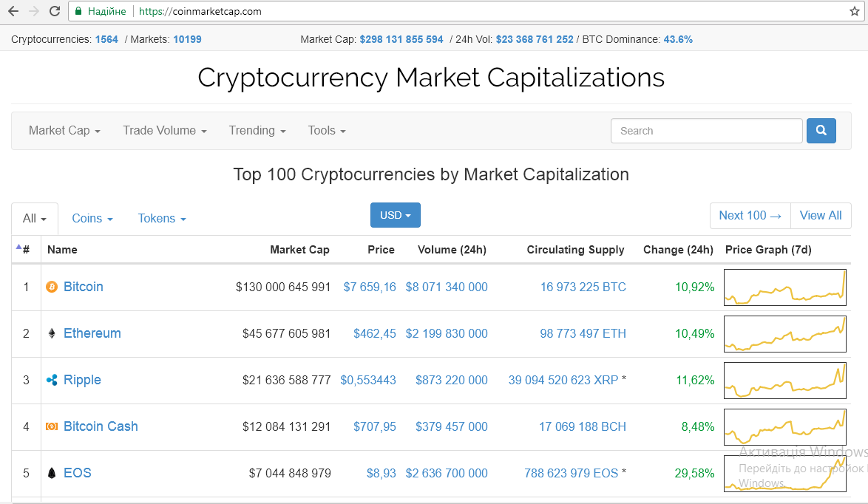Reload the page with refresh icon
This screenshot has height=504, width=868.
pos(54,11)
